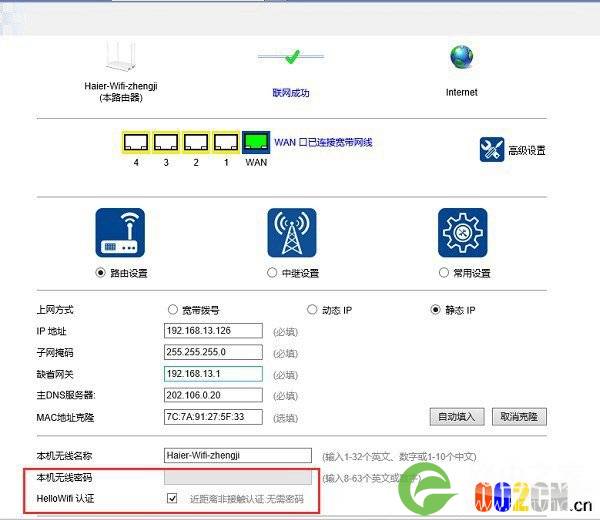Focus the 子网掩码 input field

pyautogui.click(x=213, y=352)
